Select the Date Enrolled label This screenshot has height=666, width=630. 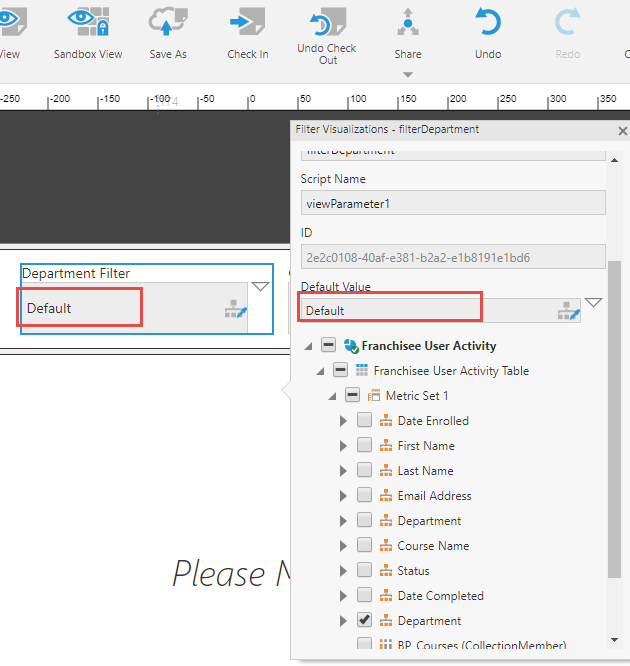433,421
